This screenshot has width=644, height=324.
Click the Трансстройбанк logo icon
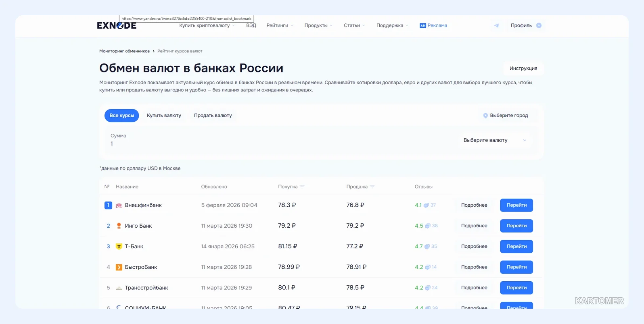[119, 288]
